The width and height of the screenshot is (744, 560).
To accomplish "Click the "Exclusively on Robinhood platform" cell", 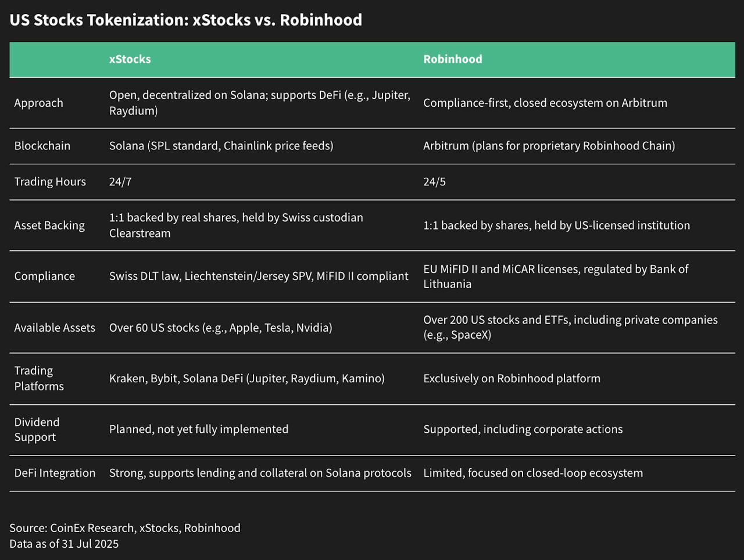I will [512, 379].
